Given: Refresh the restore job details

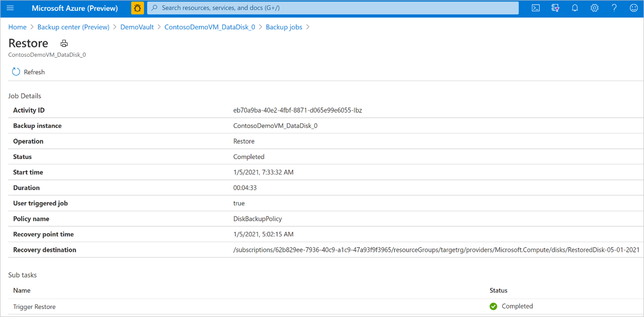Looking at the screenshot, I should pyautogui.click(x=28, y=72).
